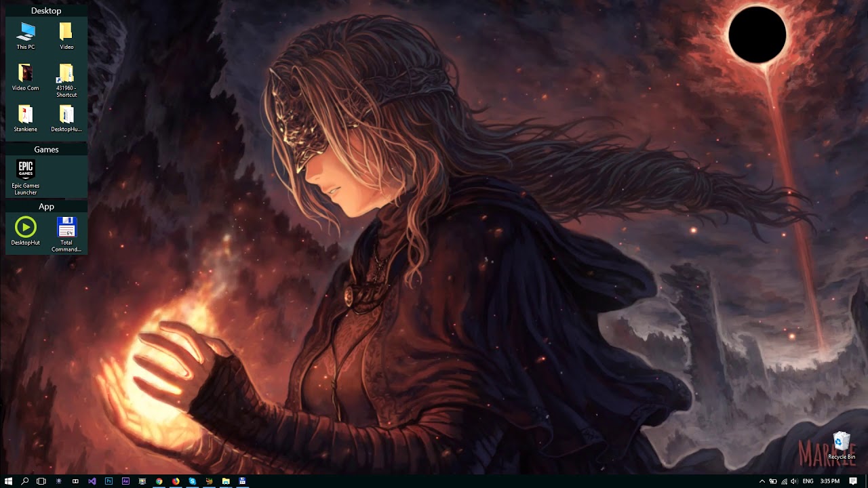Select the Video folder icon
Viewport: 868px width, 488px height.
66,36
